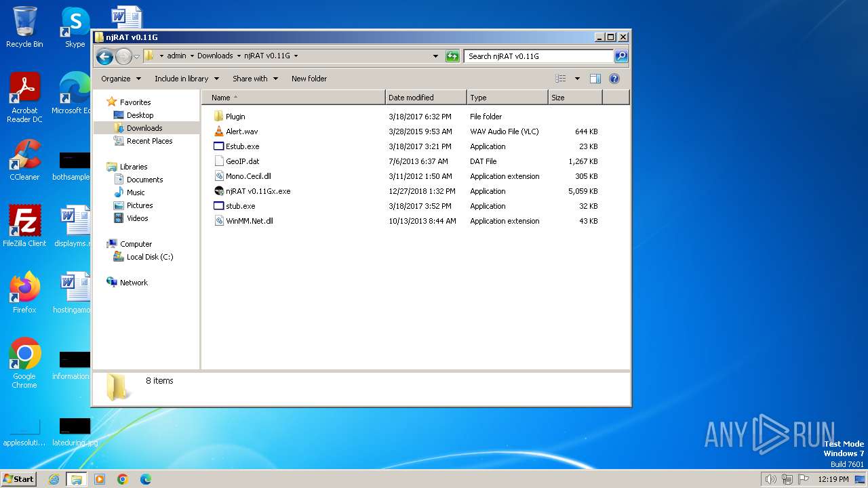Select Alert.wav VLC file icon
Viewport: 868px width, 488px height.
218,131
